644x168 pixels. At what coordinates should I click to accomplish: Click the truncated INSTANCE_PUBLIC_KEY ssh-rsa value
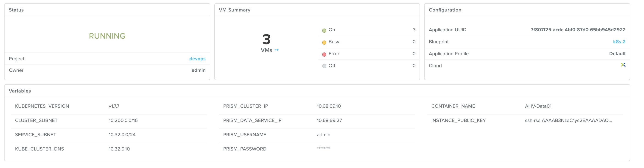click(x=568, y=120)
